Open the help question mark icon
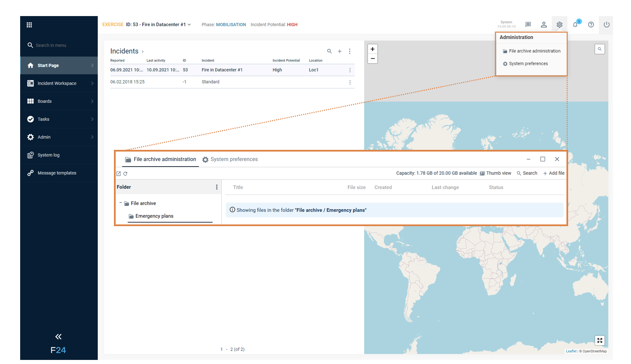The width and height of the screenshot is (631, 364). [x=591, y=24]
